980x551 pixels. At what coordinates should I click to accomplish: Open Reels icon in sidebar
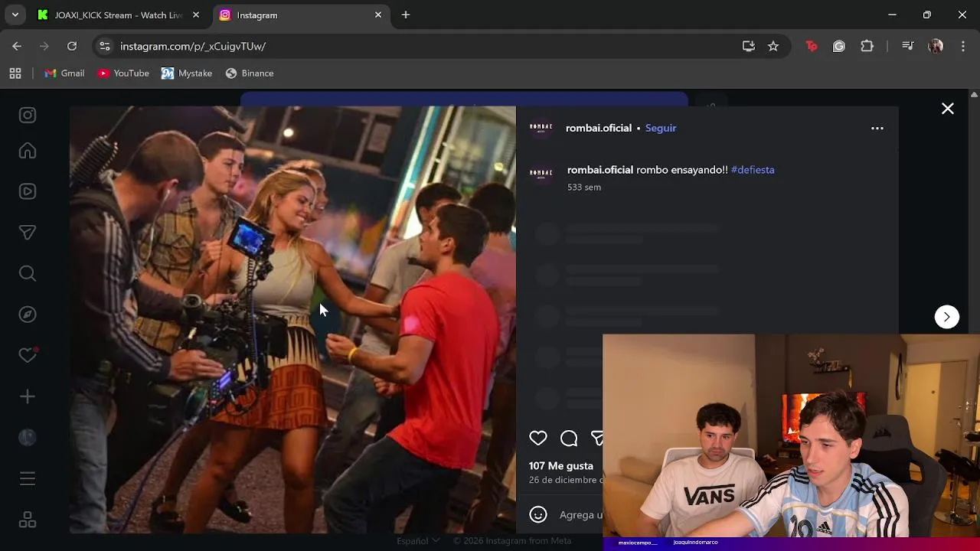pyautogui.click(x=28, y=191)
